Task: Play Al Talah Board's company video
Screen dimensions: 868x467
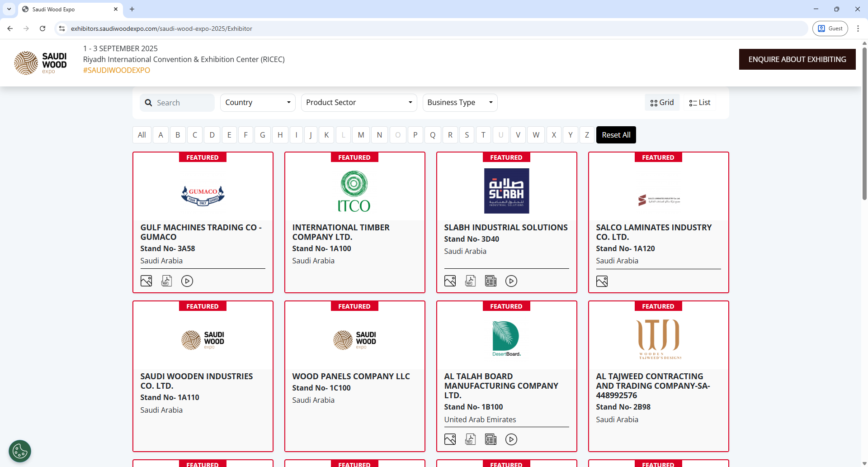Action: [x=511, y=439]
